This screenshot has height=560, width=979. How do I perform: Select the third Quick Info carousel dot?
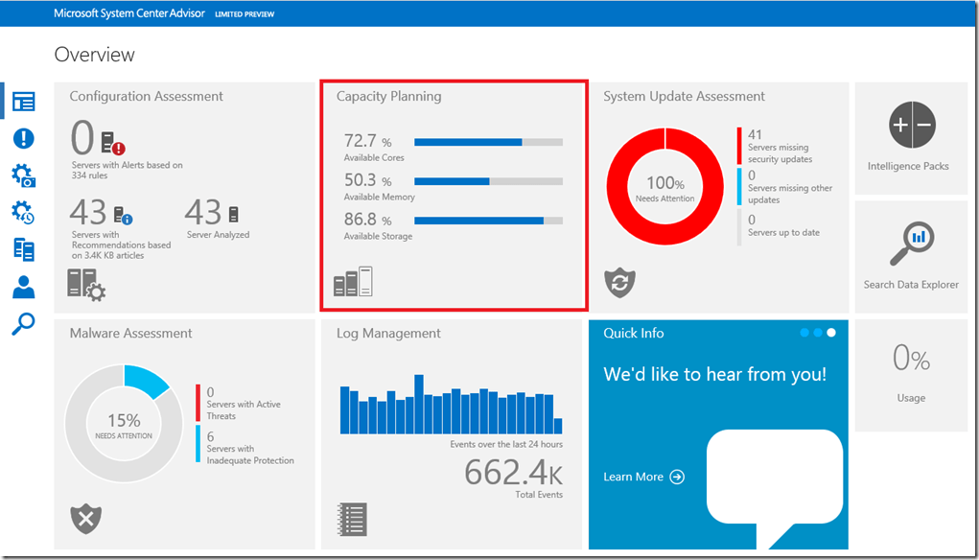click(x=831, y=333)
